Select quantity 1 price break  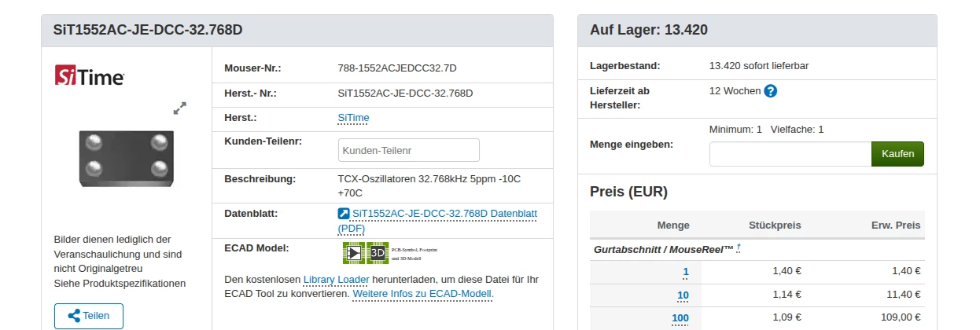click(686, 272)
